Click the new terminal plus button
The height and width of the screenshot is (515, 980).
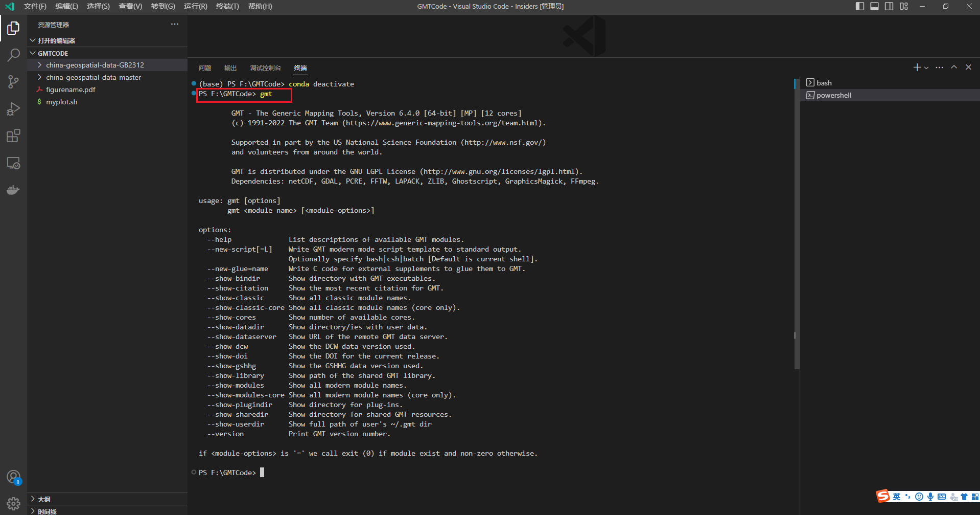[x=917, y=68]
